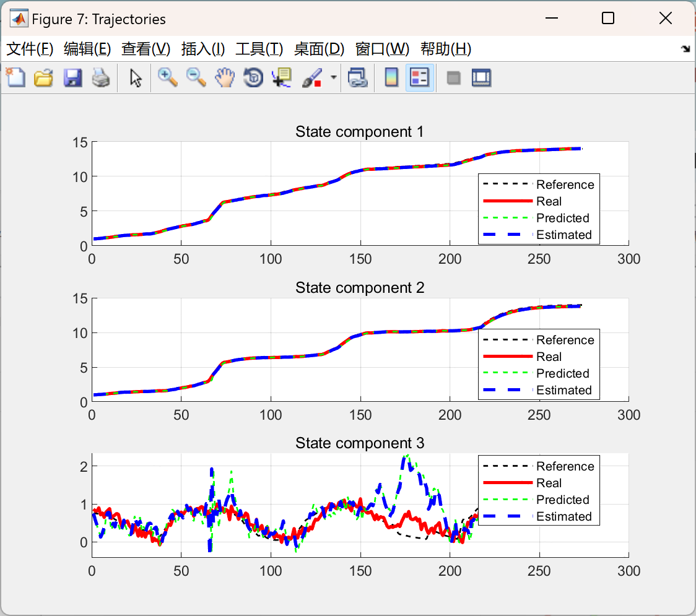This screenshot has height=616, width=696.
Task: Select 'Estimated' in State component 3 legend
Action: (x=564, y=516)
